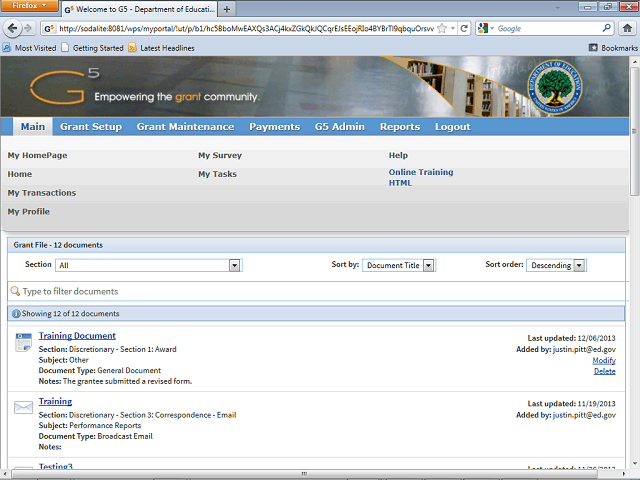
Task: Click 'Showing 12 of 12 documents' text
Action: (70, 313)
